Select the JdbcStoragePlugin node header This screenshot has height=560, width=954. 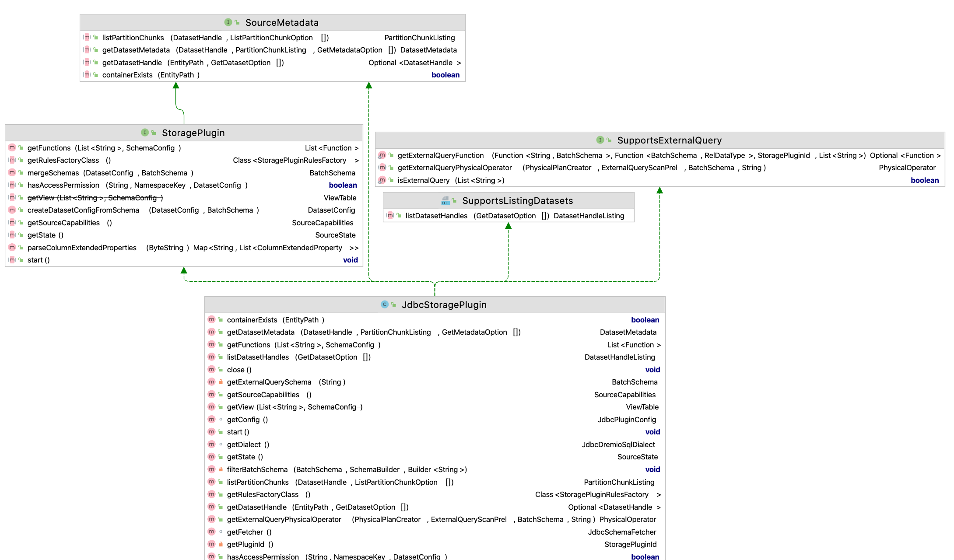pos(435,304)
